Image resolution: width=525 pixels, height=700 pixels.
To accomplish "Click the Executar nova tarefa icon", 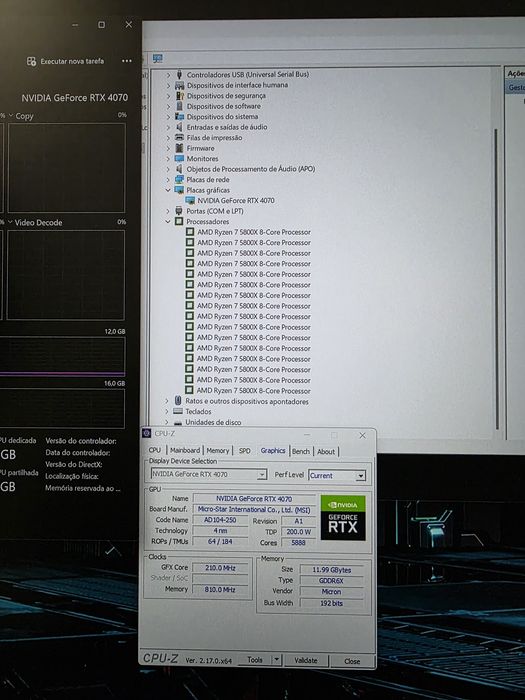I will [x=31, y=62].
